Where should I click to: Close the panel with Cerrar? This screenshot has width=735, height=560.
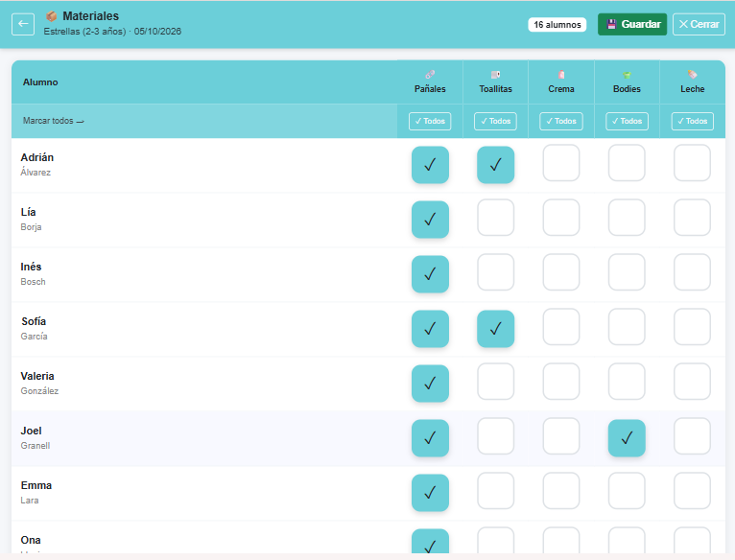(x=699, y=24)
